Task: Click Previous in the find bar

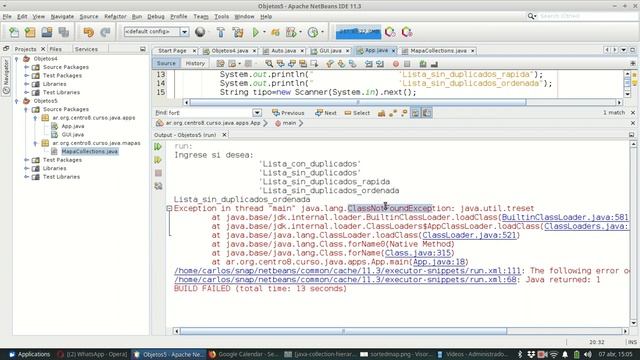Action: pyautogui.click(x=288, y=113)
